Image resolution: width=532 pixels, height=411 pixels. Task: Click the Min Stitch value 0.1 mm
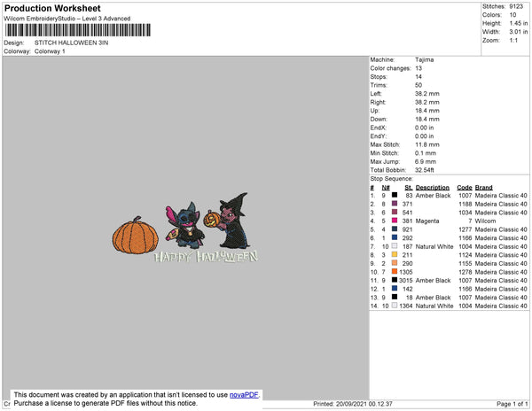(x=426, y=153)
